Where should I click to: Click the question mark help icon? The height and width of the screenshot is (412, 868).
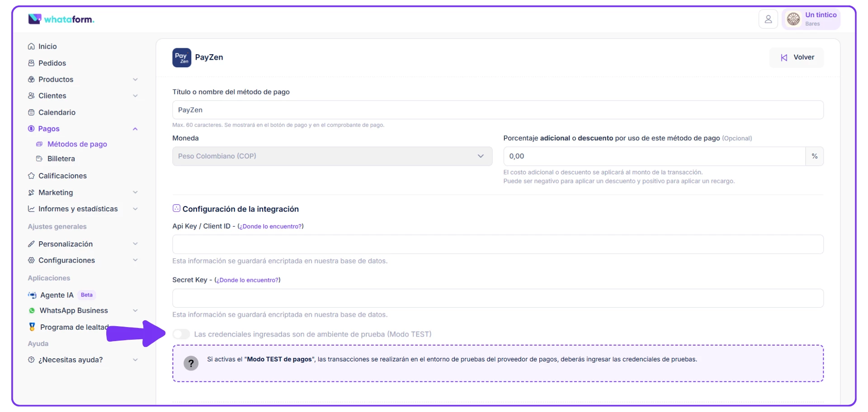[x=191, y=363]
